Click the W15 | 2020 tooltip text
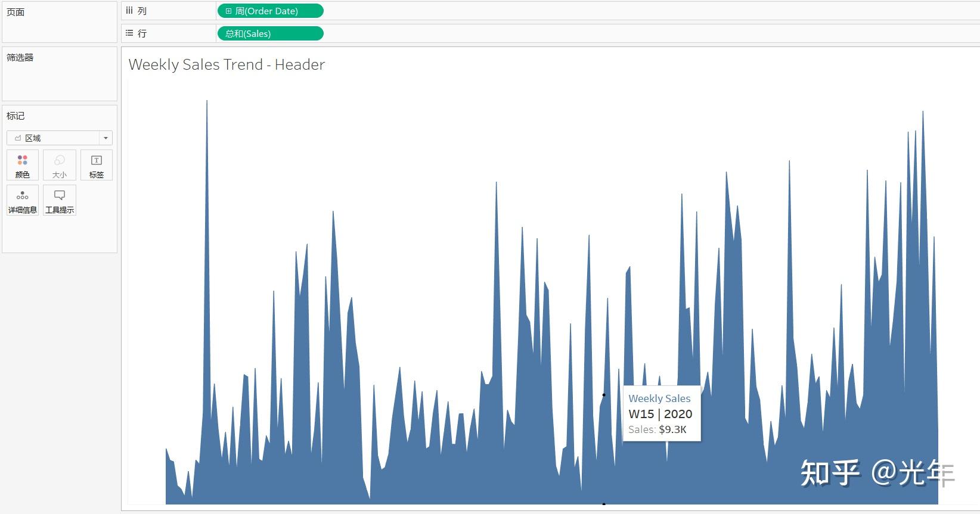This screenshot has height=514, width=980. pos(660,414)
